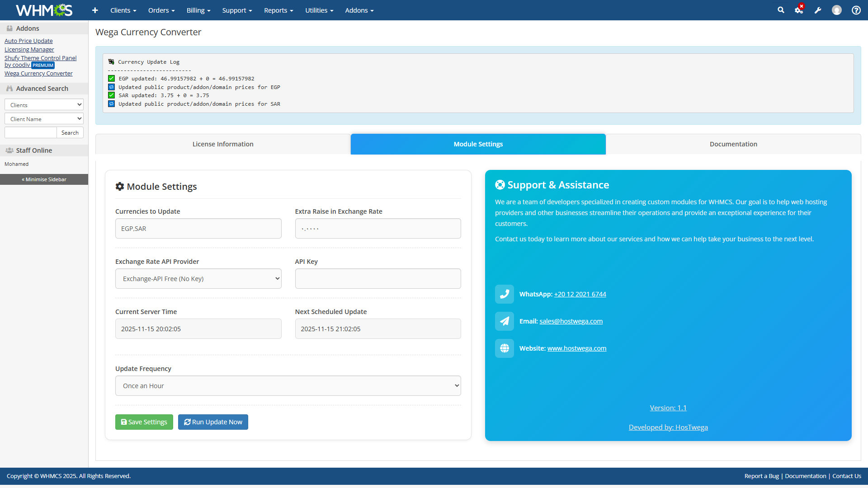Click the website globe icon
The height and width of the screenshot is (488, 868).
click(505, 348)
